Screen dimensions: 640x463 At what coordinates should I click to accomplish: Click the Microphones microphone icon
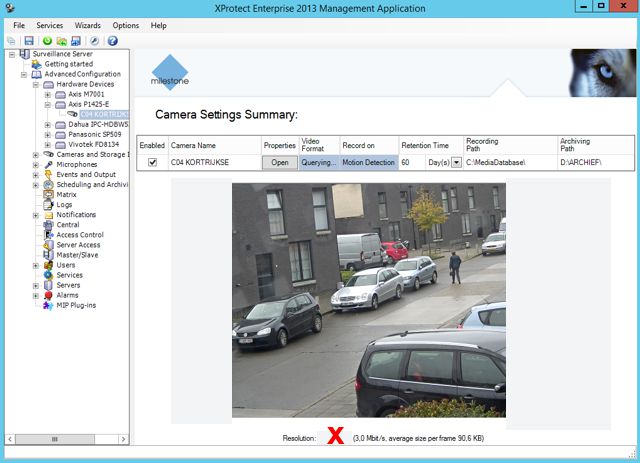[49, 165]
